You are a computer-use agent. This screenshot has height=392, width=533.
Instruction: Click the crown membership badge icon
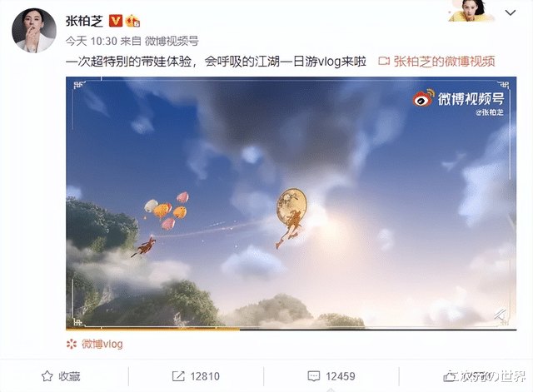click(x=132, y=22)
